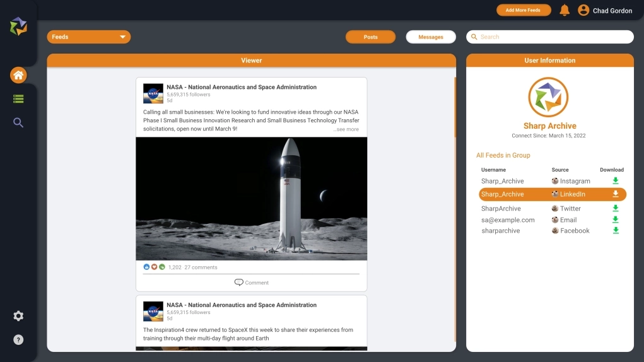
Task: Switch to the Posts tab
Action: (x=370, y=37)
